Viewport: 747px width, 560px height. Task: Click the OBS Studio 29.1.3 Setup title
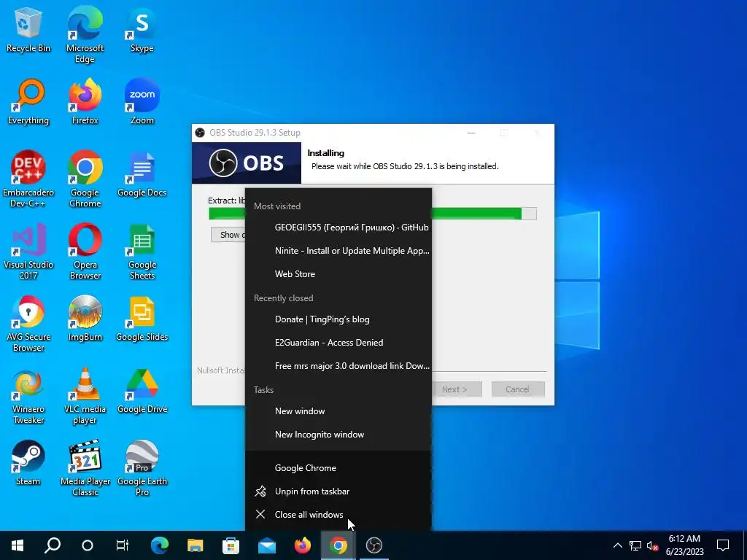[x=255, y=133]
